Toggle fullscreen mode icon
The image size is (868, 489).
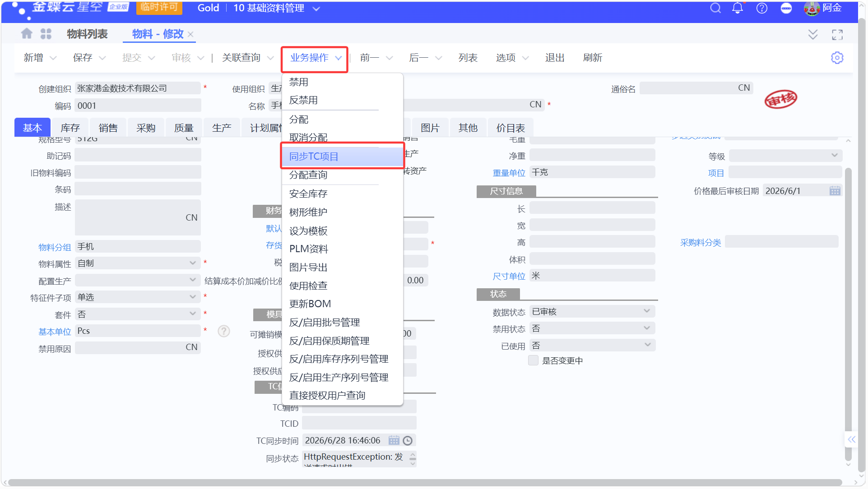coord(837,34)
